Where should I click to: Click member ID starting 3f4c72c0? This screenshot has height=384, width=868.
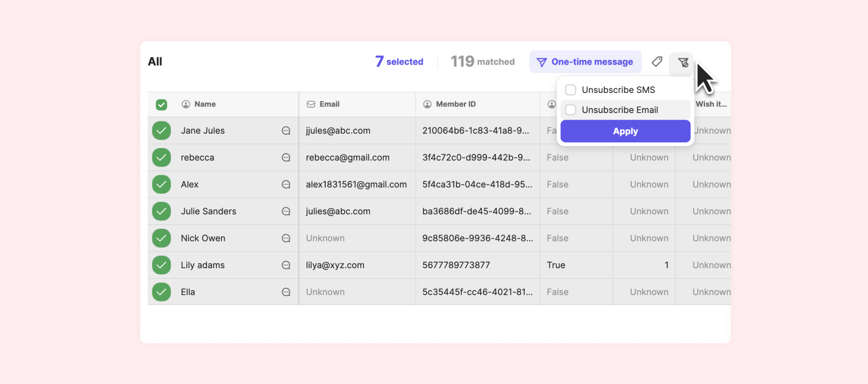click(x=476, y=157)
